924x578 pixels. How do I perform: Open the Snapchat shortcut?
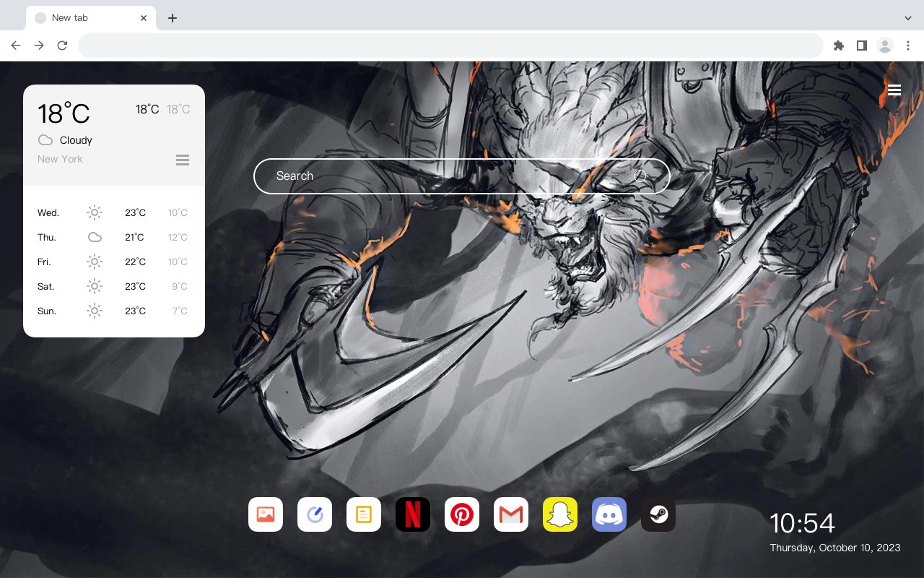click(x=560, y=514)
